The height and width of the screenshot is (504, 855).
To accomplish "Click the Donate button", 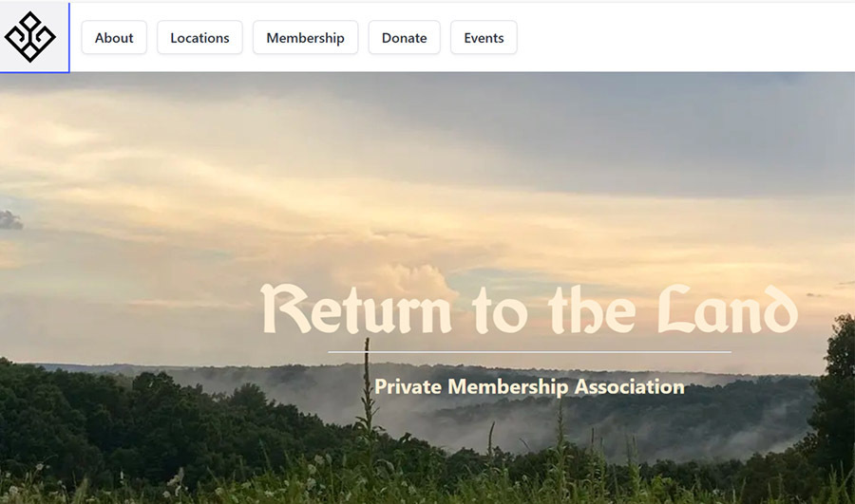I will pyautogui.click(x=404, y=38).
